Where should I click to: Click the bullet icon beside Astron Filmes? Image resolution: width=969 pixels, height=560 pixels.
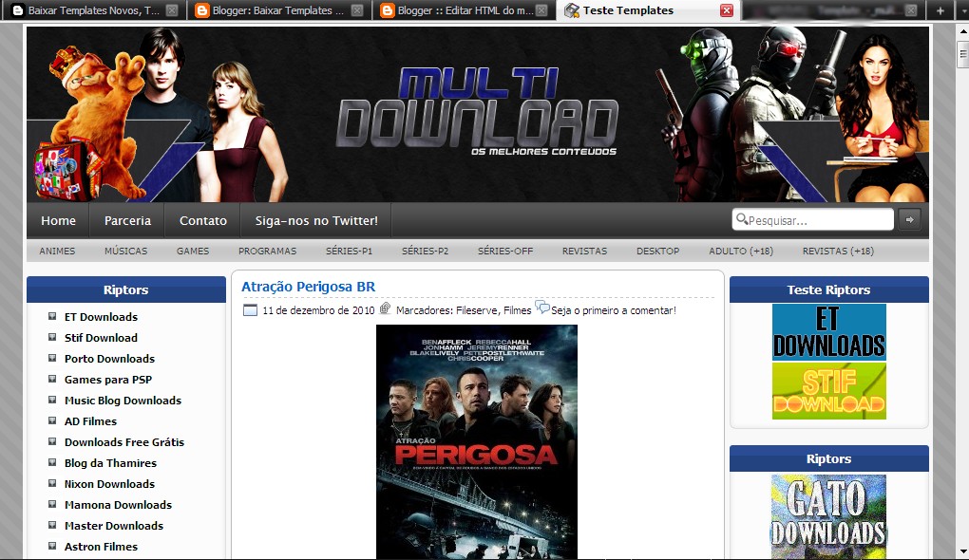point(52,546)
